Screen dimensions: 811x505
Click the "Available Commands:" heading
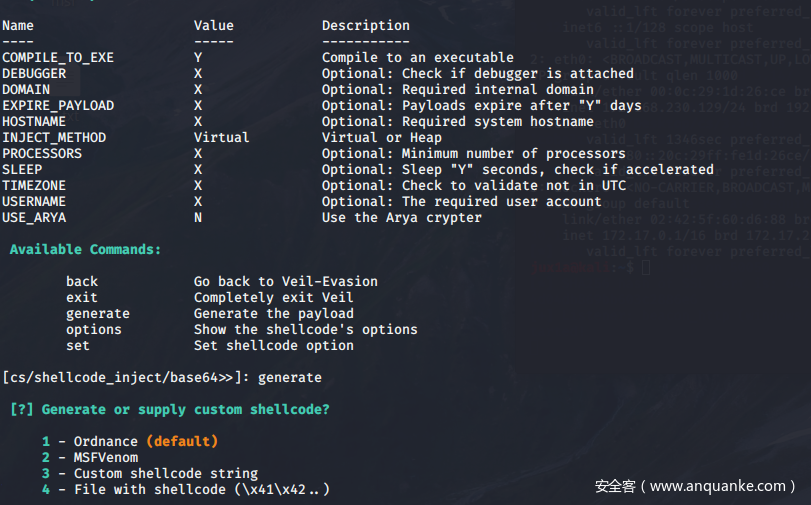(x=85, y=250)
